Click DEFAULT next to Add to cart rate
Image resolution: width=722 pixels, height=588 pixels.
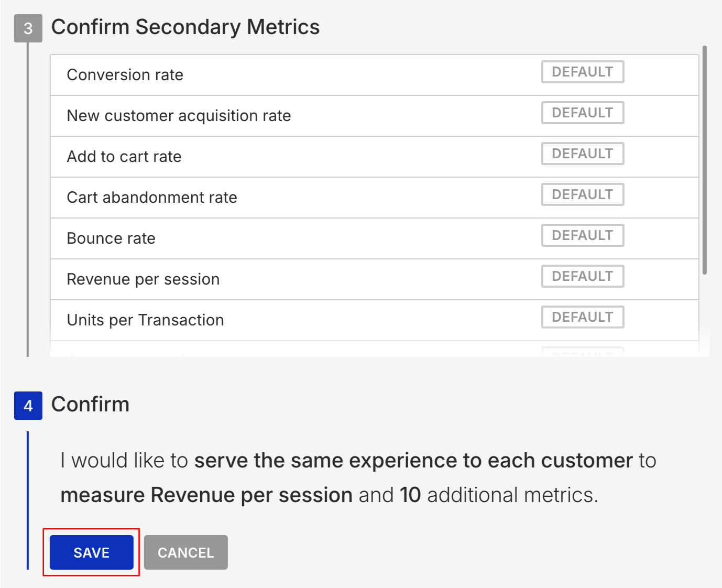[582, 154]
